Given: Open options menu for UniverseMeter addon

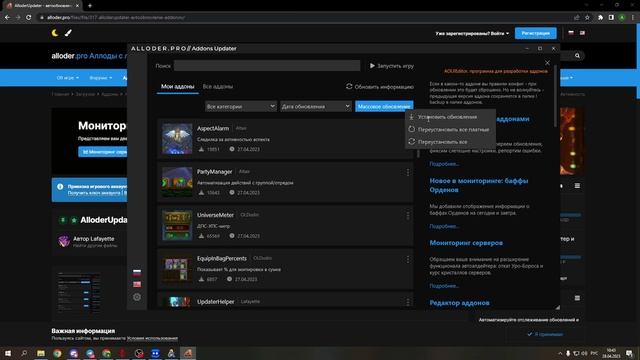Looking at the screenshot, I should (408, 216).
